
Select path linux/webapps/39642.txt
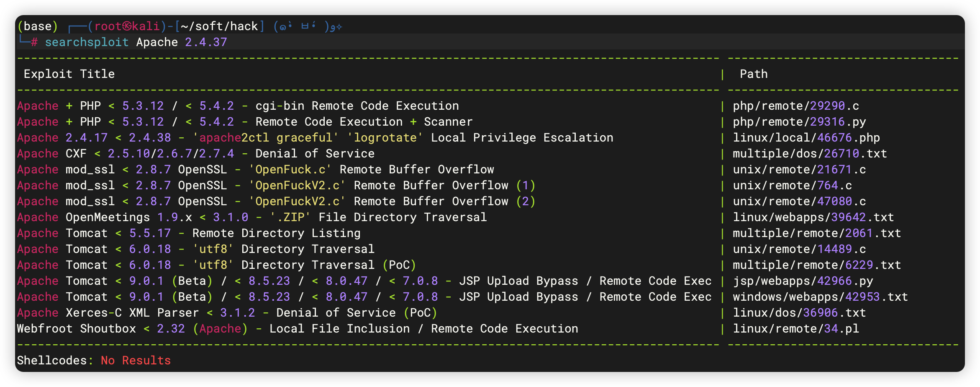pyautogui.click(x=813, y=217)
